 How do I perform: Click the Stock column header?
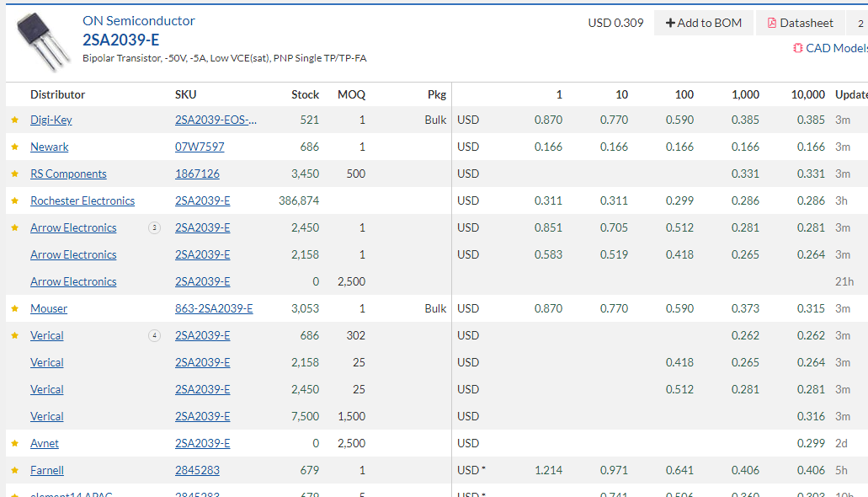pyautogui.click(x=305, y=94)
